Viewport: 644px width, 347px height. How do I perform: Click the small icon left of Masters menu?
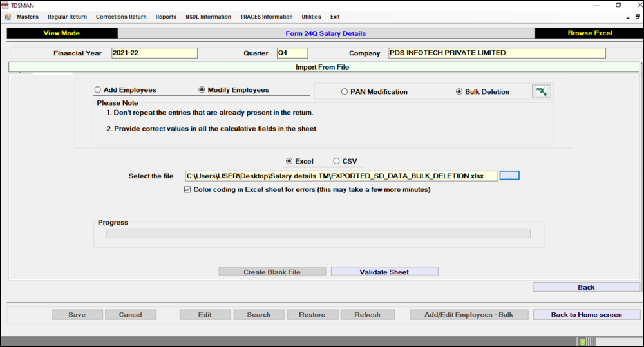pos(7,17)
